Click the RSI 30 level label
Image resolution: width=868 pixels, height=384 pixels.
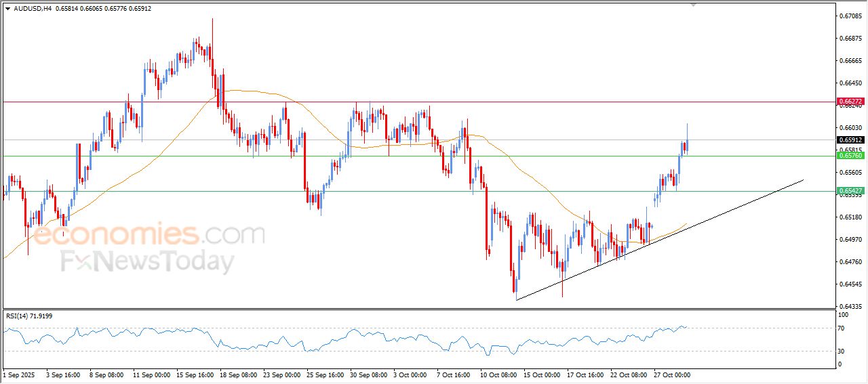tap(843, 351)
